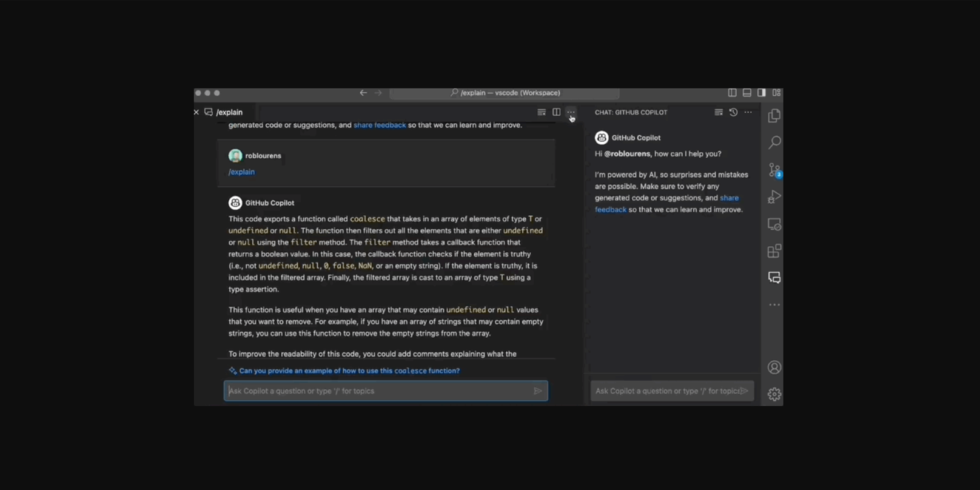Screen dimensions: 980x490
Task: Click the share feedback link in side panel
Action: [x=667, y=204]
